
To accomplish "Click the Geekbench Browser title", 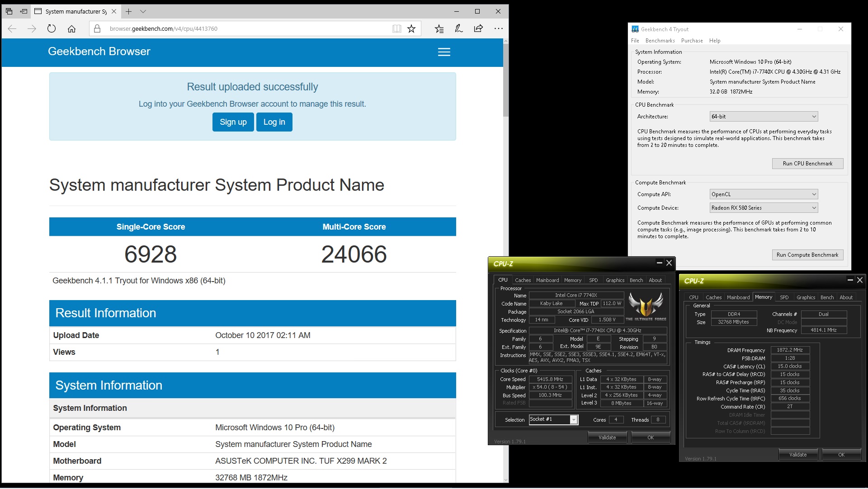I will (x=99, y=52).
